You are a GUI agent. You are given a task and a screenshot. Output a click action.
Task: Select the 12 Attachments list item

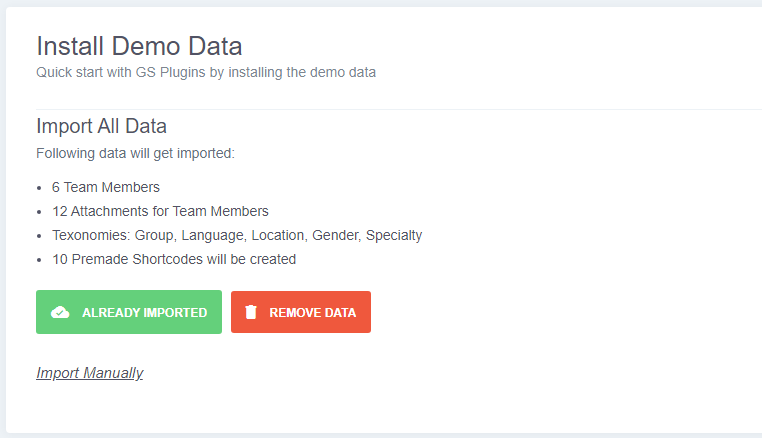[x=160, y=211]
